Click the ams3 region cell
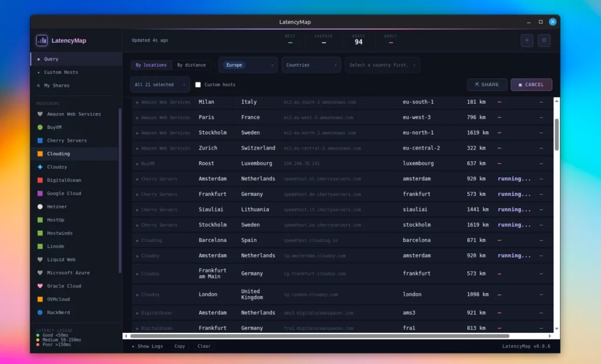This screenshot has width=601, height=364. (x=408, y=312)
